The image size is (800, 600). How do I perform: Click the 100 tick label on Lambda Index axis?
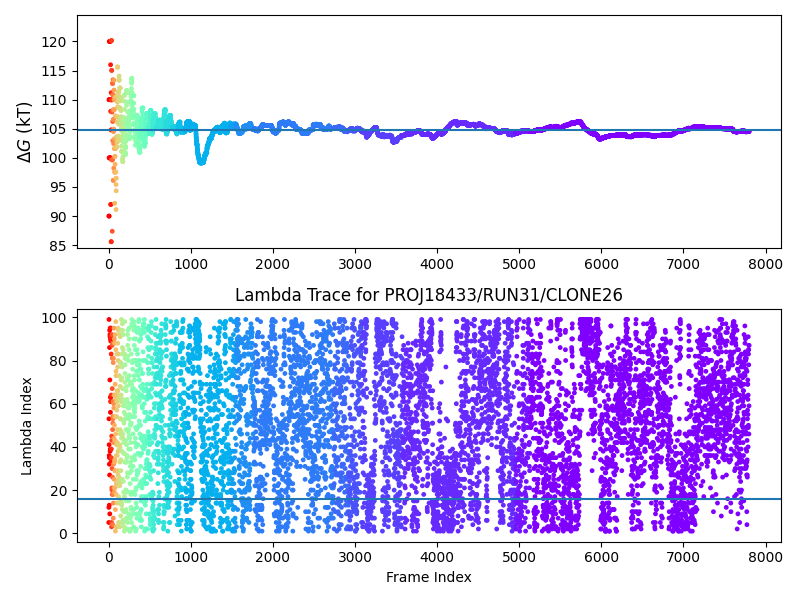click(x=54, y=318)
